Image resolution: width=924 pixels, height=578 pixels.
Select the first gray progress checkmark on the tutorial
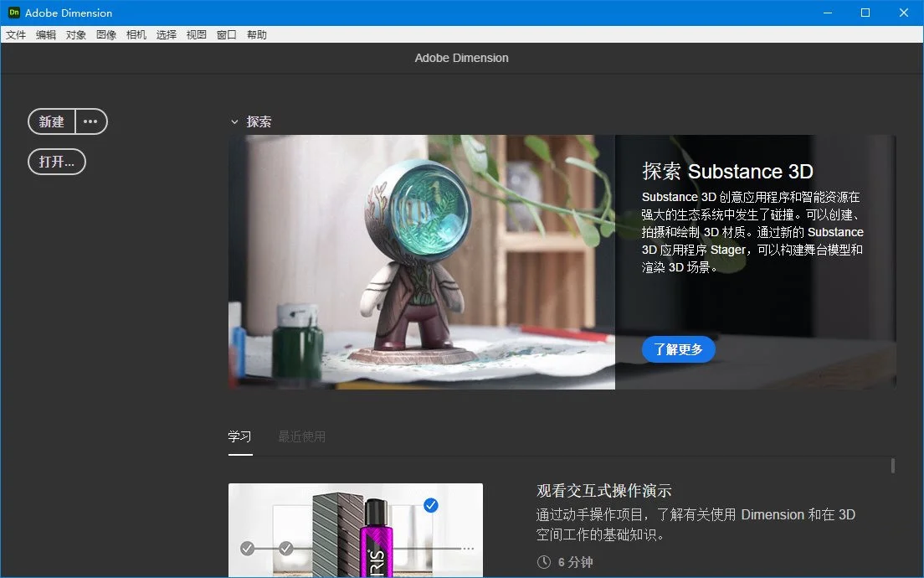coord(247,549)
